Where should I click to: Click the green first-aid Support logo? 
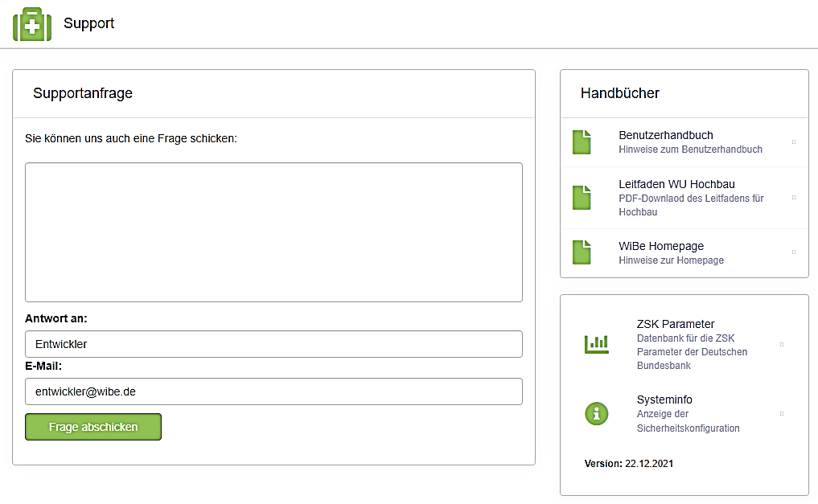[32, 24]
